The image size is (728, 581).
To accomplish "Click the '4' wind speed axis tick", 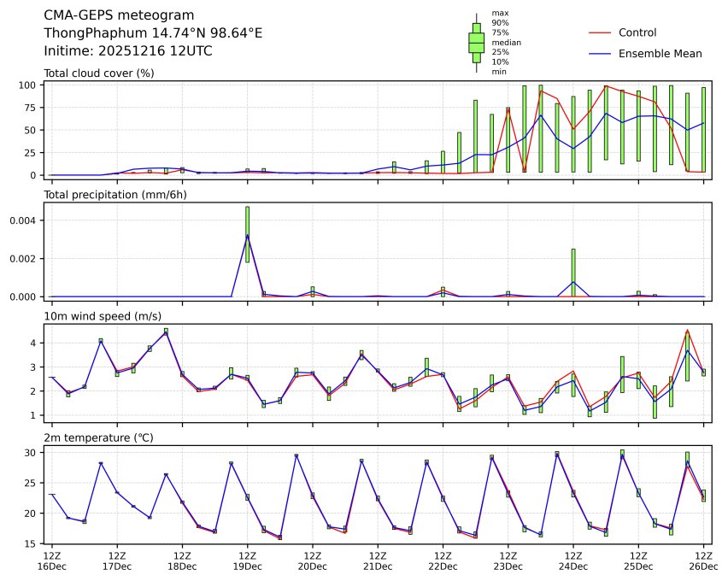I will coord(33,343).
